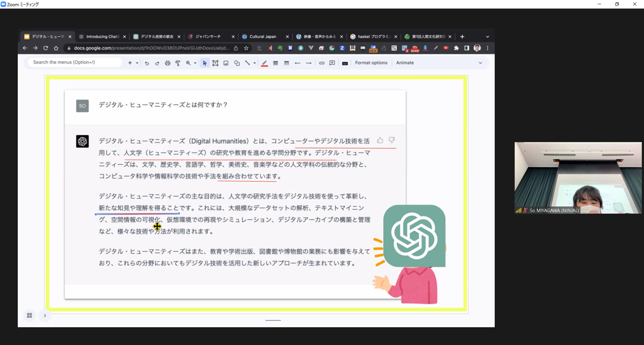644x345 pixels.
Task: Open the Chrome profile avatar
Action: (x=477, y=48)
